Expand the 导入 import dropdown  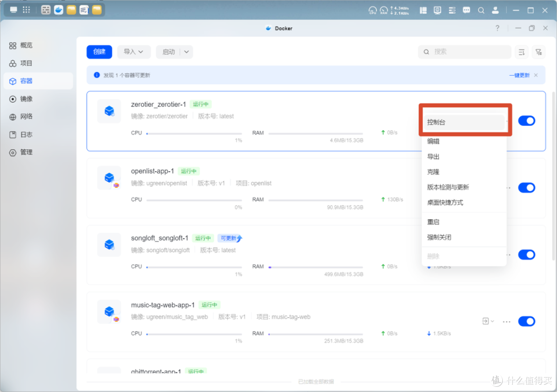[134, 52]
